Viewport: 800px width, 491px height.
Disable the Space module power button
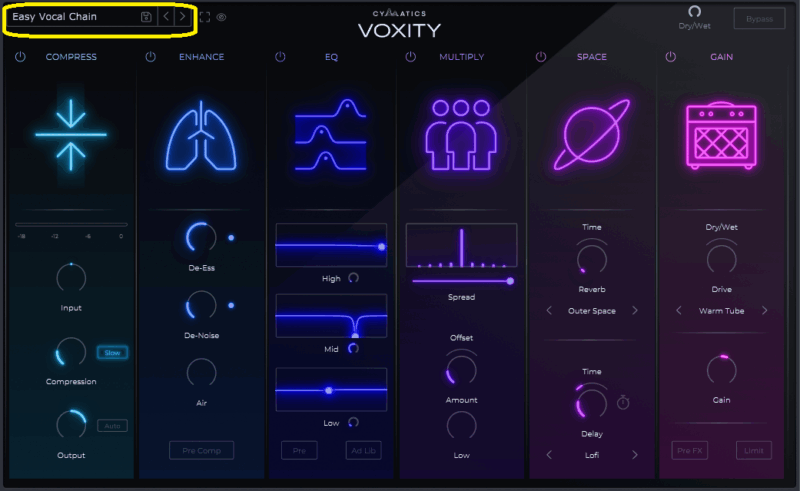tap(541, 57)
